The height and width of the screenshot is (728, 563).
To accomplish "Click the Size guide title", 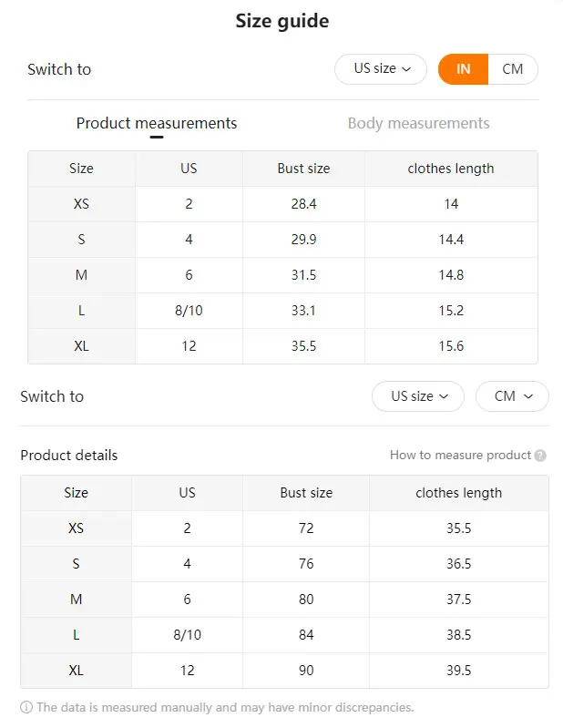I will click(x=282, y=21).
